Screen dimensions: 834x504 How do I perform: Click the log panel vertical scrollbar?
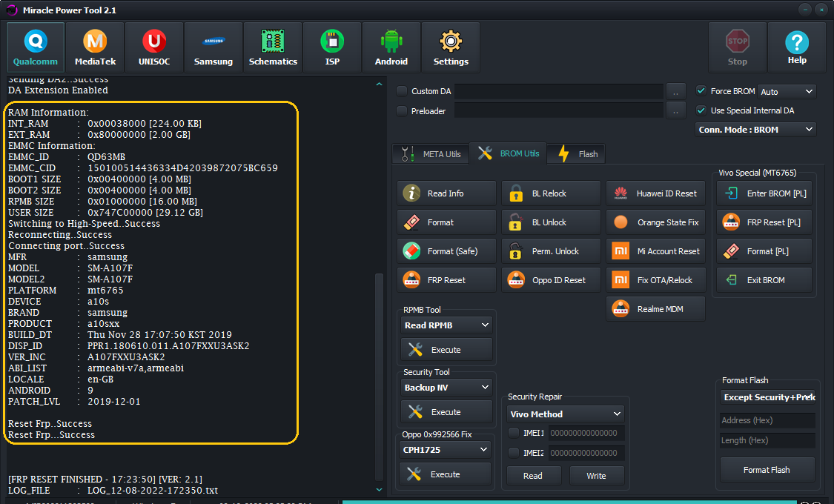(x=380, y=377)
